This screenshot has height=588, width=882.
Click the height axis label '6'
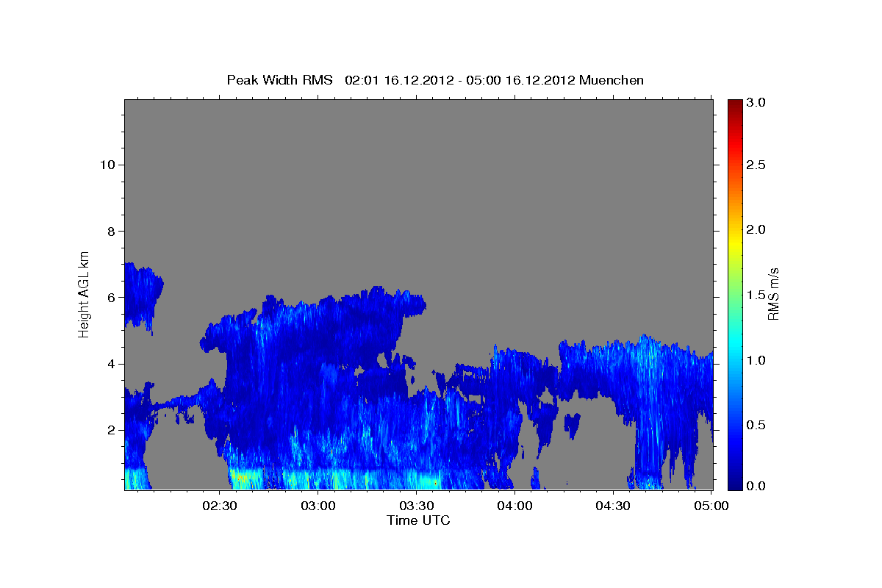tap(110, 297)
